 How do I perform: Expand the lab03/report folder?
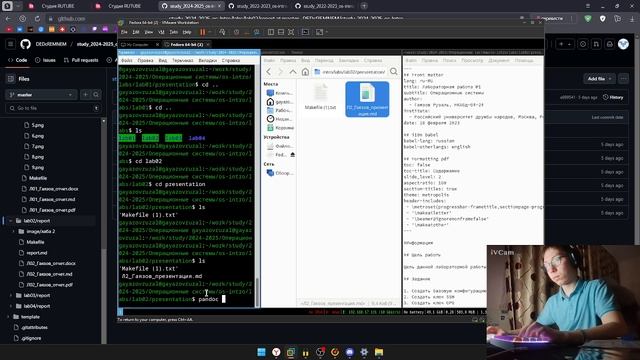[11, 295]
